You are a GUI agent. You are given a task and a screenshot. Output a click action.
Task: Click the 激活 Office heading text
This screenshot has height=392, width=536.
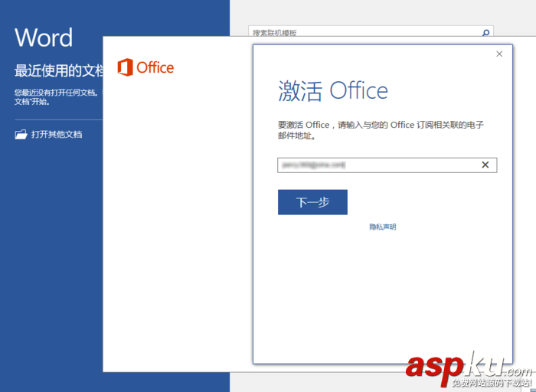coord(333,90)
